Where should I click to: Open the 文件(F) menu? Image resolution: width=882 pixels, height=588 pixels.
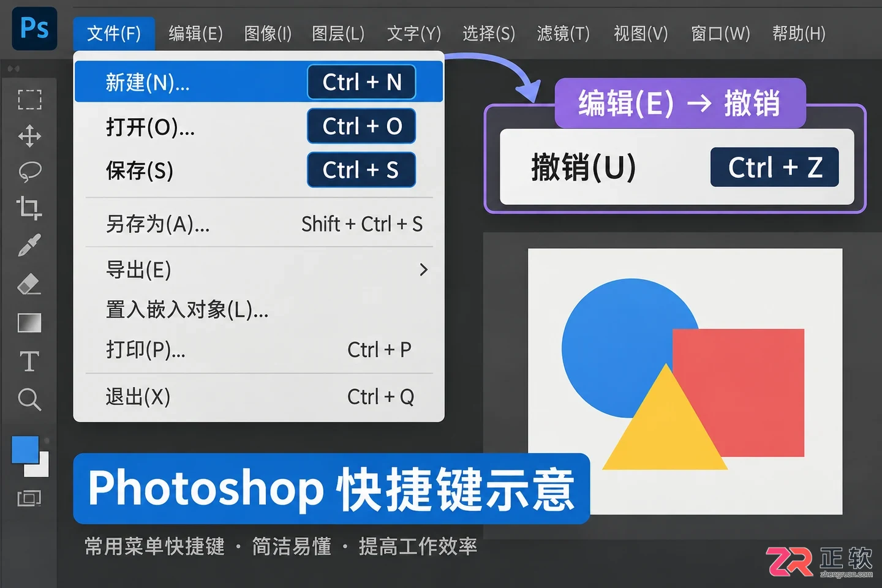[x=114, y=33]
